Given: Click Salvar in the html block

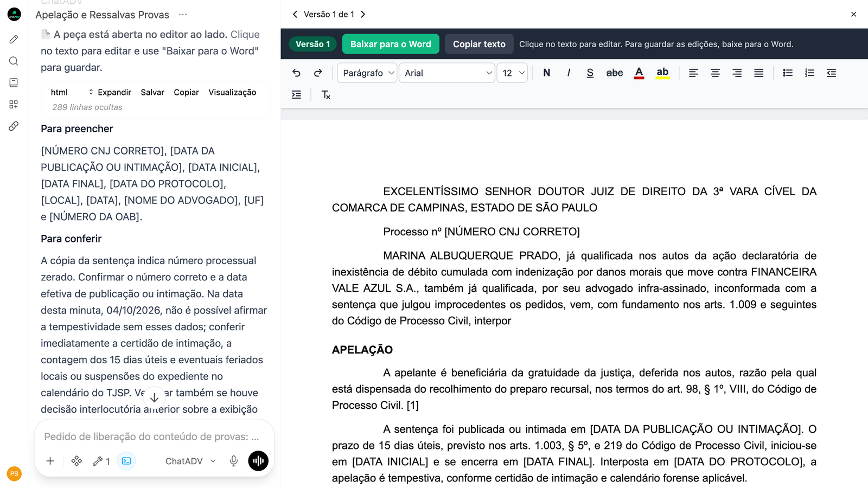Looking at the screenshot, I should 152,92.
